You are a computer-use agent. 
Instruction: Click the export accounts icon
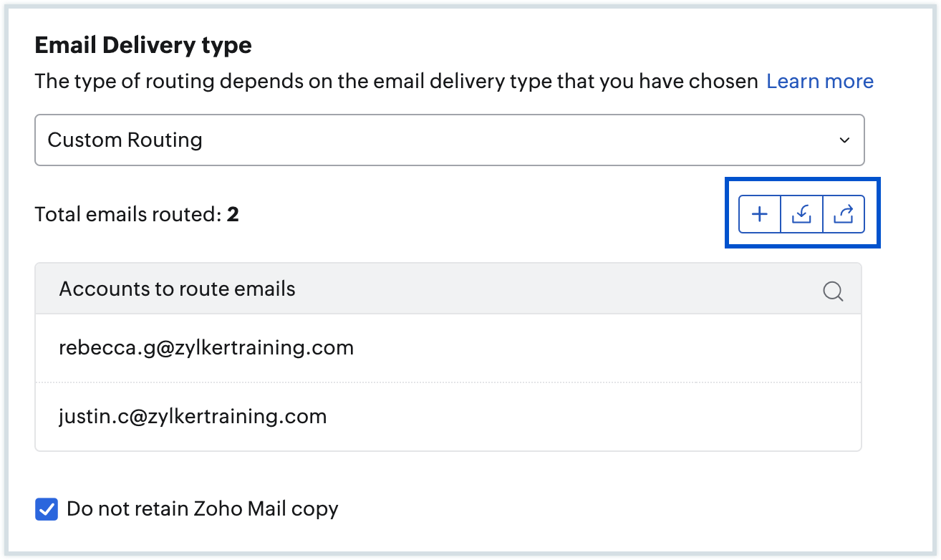tap(844, 214)
